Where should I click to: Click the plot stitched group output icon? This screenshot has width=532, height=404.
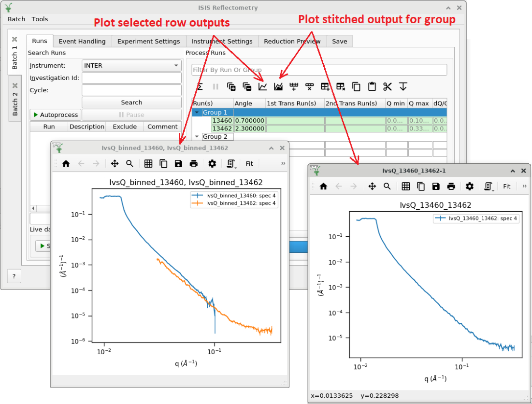point(278,87)
